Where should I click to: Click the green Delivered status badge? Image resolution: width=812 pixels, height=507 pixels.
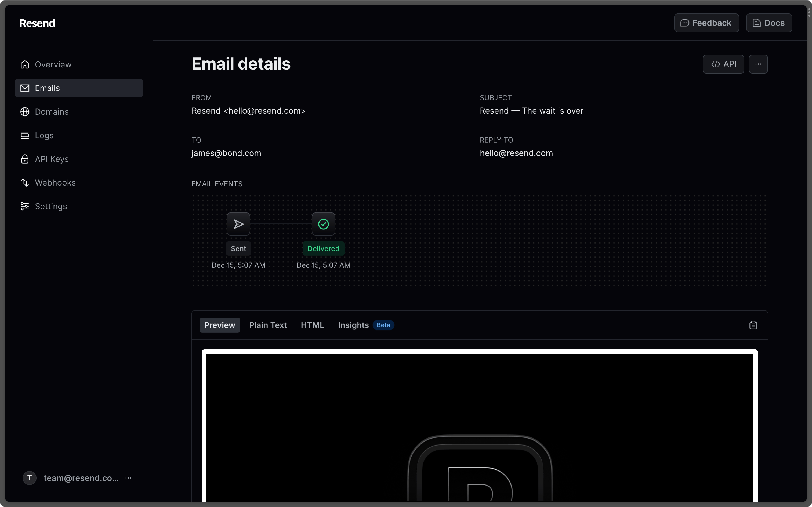click(x=323, y=248)
